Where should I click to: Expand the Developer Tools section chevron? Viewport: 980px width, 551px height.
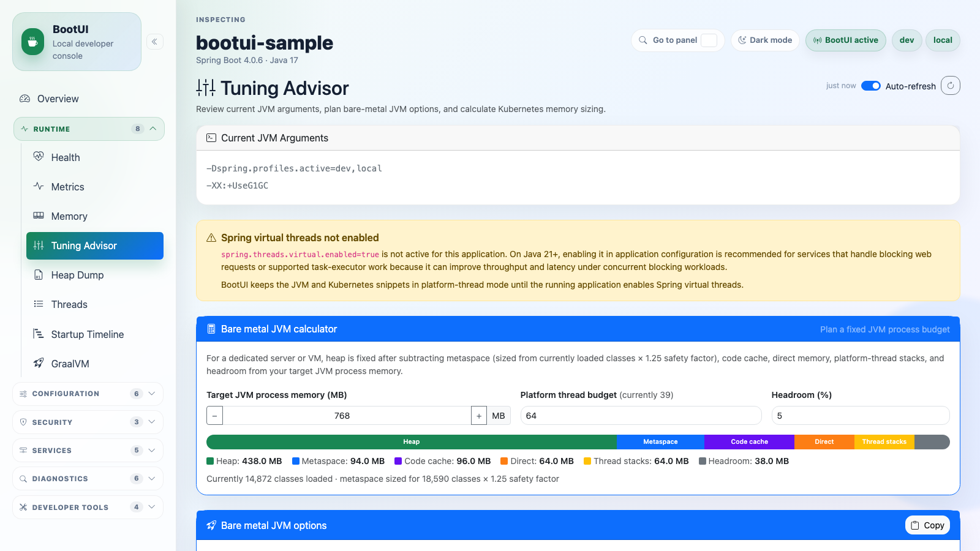(x=152, y=507)
